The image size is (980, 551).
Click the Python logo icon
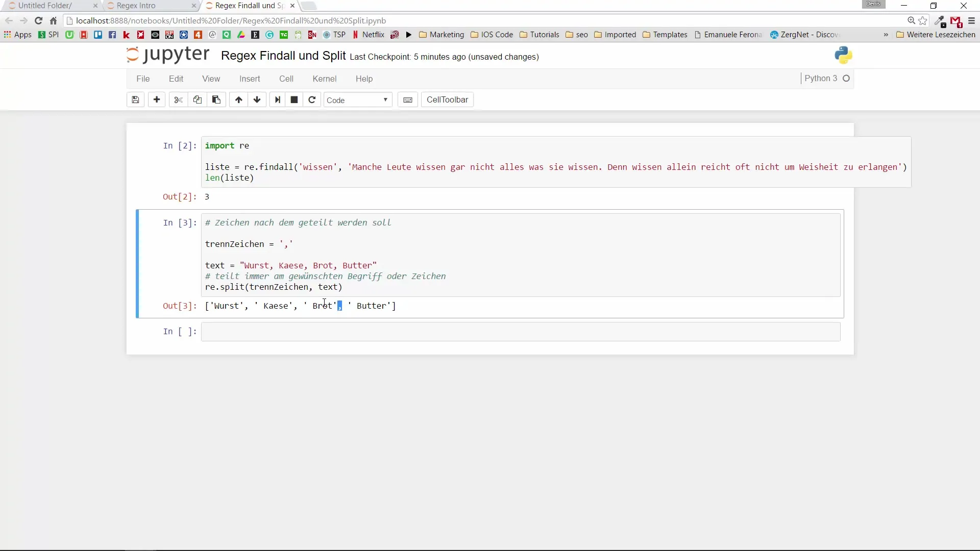(x=844, y=55)
